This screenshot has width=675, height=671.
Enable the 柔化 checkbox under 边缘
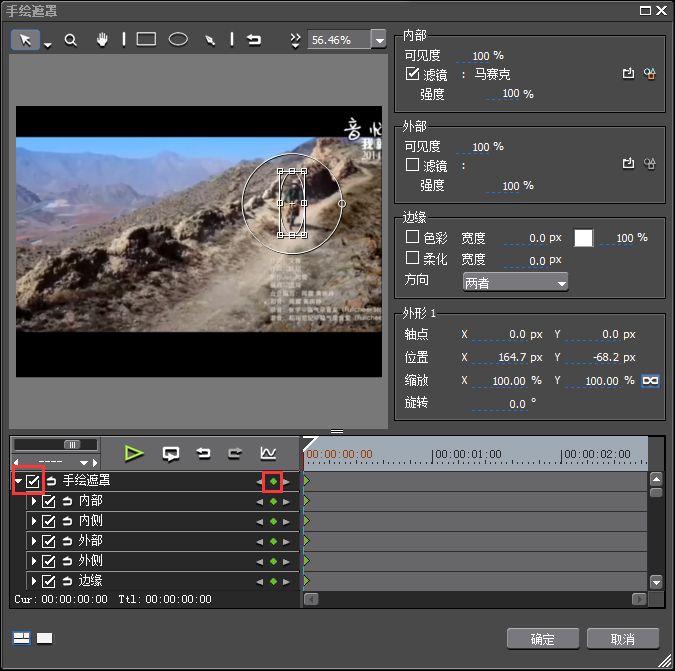[x=412, y=259]
